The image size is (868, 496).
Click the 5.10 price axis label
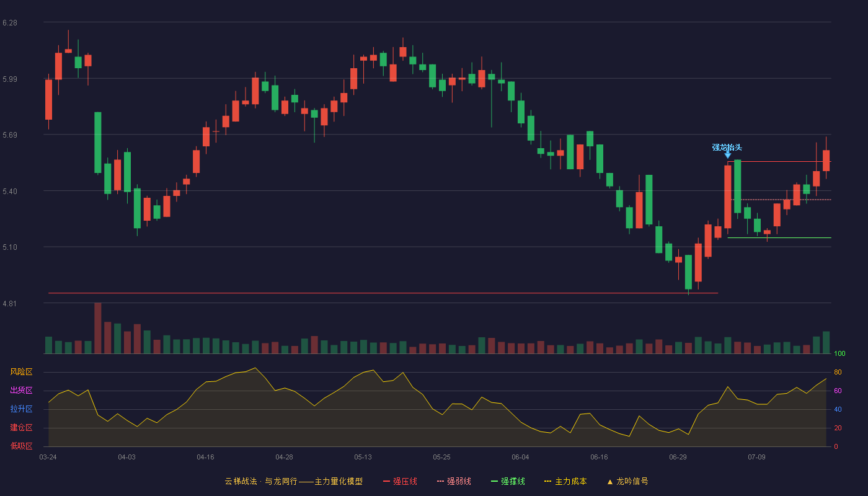click(x=9, y=247)
